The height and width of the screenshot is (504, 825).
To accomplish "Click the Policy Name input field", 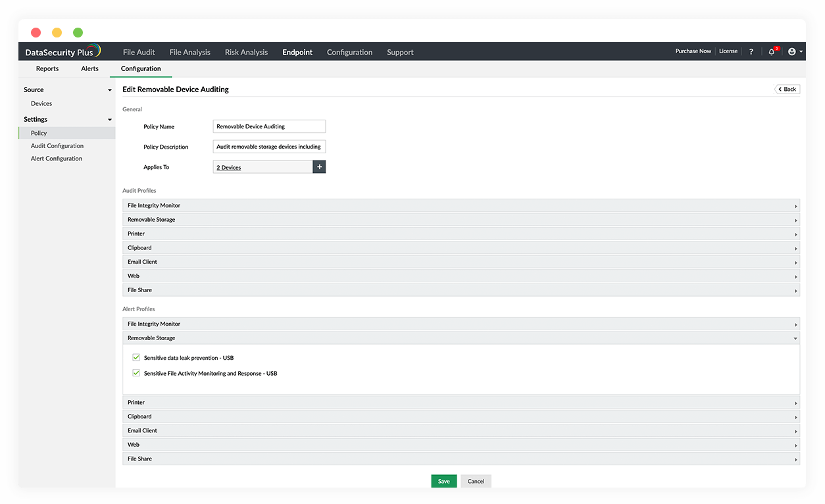I will [269, 126].
